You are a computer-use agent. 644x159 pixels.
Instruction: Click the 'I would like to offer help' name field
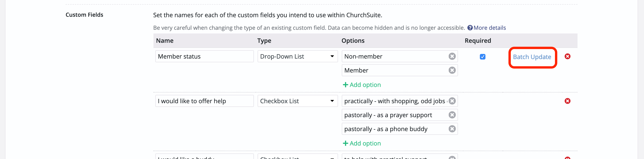(x=204, y=101)
